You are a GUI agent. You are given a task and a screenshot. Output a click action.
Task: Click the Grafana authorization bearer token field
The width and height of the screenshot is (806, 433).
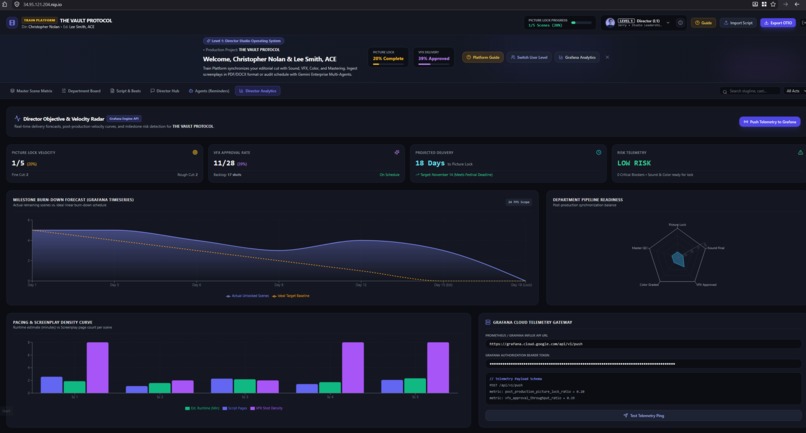[x=643, y=364]
